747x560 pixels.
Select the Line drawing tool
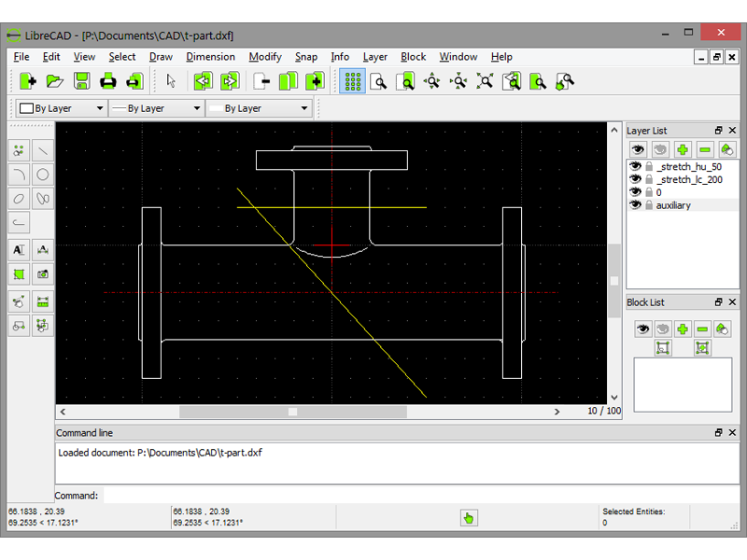[x=43, y=149]
